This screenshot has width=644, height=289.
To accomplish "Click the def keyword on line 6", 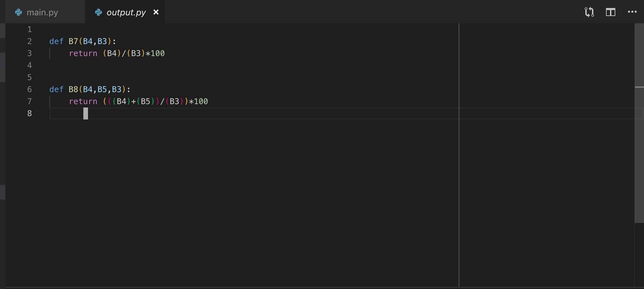I will [56, 89].
